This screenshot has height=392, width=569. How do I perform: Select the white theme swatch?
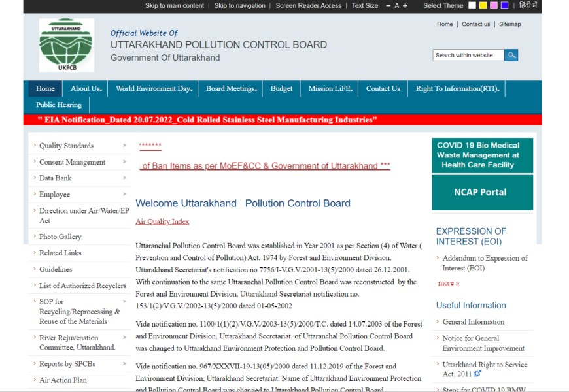(472, 6)
